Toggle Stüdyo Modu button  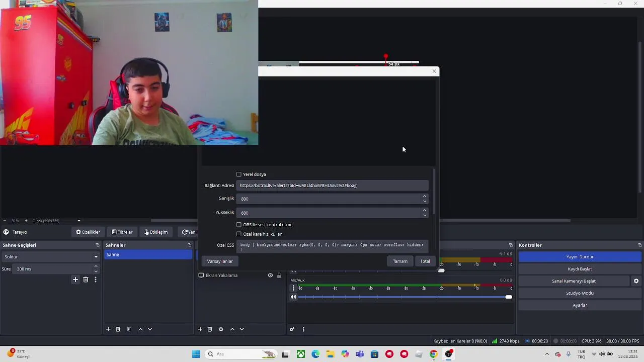(x=580, y=293)
